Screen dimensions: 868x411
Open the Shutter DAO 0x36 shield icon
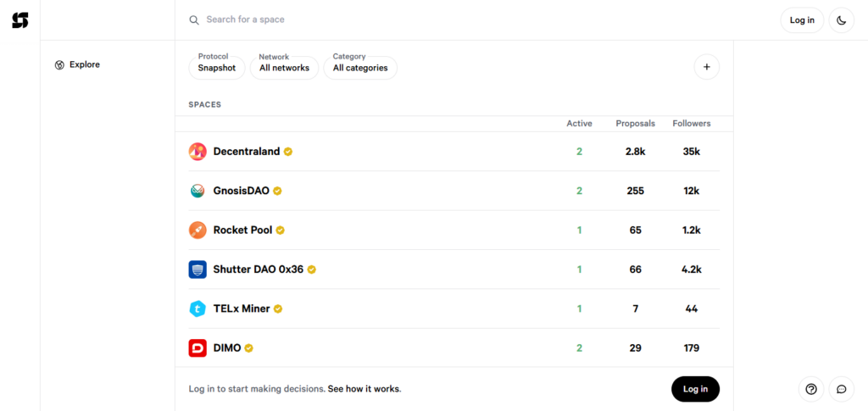[x=198, y=269]
